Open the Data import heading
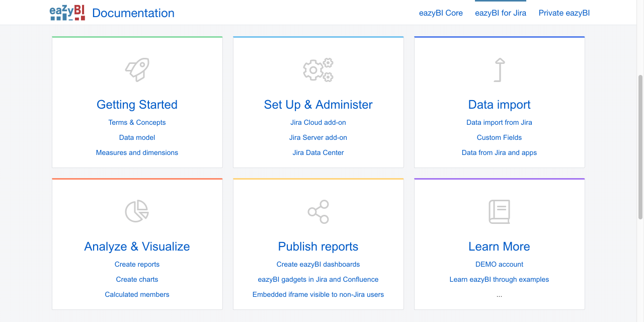This screenshot has height=322, width=644. [499, 105]
